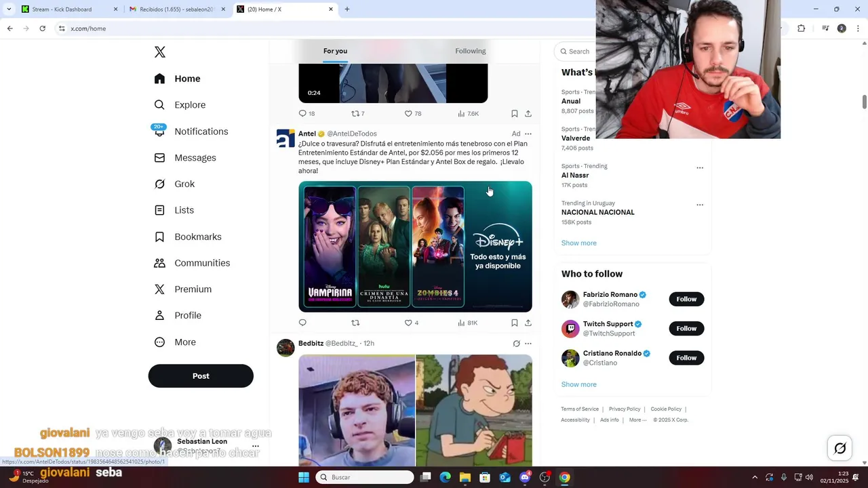Open Bedbitz profile avatar
The height and width of the screenshot is (488, 868).
tap(285, 348)
